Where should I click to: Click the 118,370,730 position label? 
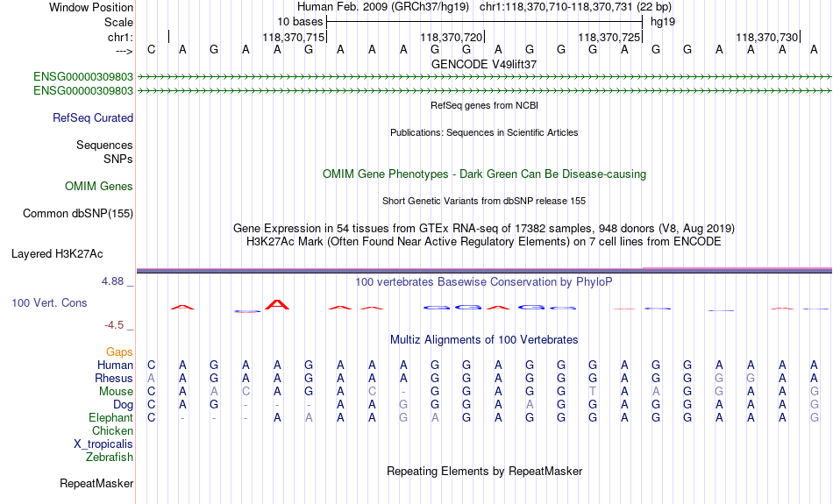tap(766, 37)
